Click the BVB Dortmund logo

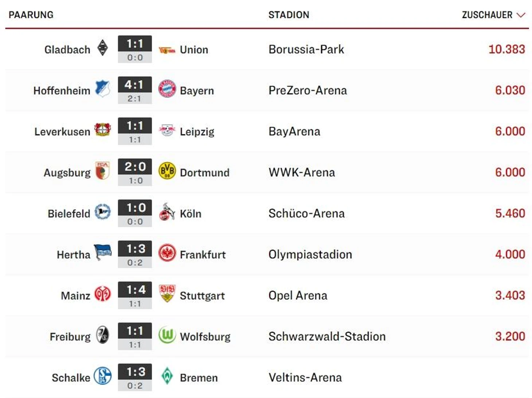(167, 171)
